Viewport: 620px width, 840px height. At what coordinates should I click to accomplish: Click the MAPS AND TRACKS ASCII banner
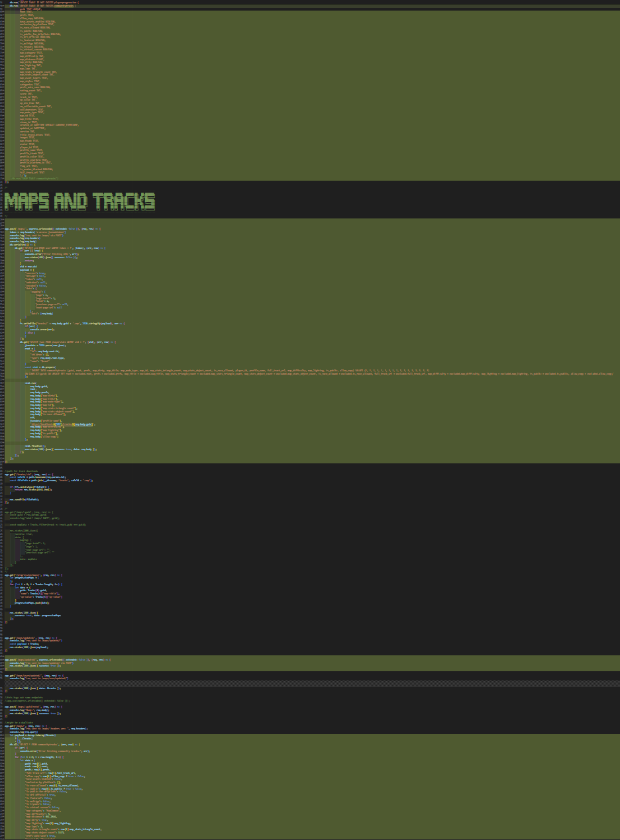click(79, 201)
